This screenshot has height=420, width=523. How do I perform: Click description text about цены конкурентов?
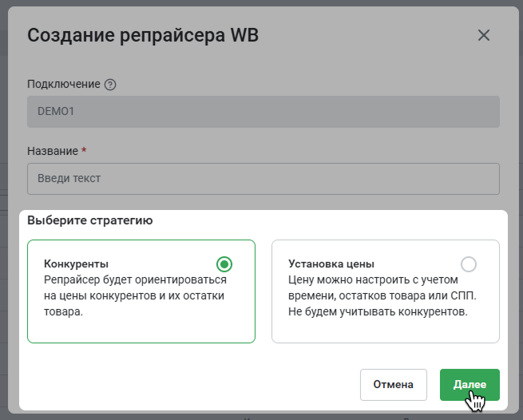coord(135,295)
